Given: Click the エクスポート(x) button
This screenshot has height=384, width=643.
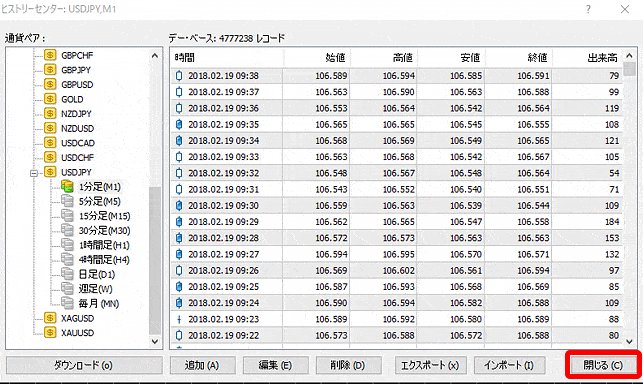Looking at the screenshot, I should (431, 365).
